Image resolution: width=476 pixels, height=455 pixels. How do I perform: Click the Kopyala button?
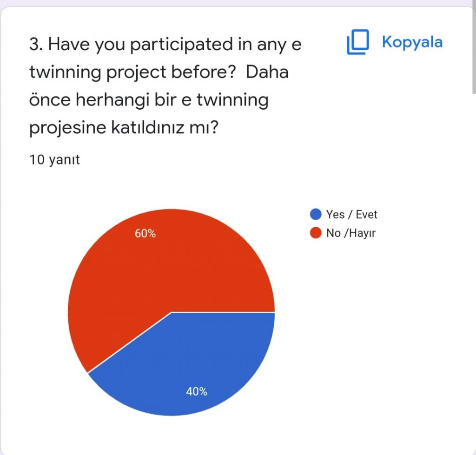(411, 42)
